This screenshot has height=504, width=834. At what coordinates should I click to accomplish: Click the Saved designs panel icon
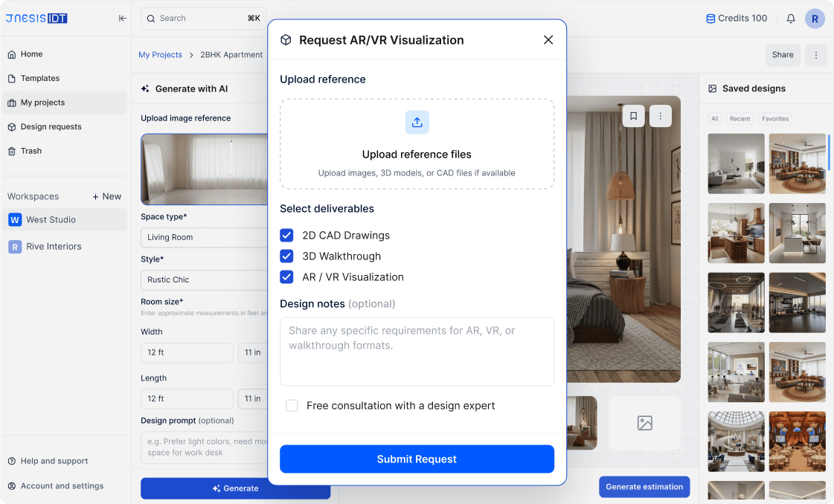(x=712, y=88)
